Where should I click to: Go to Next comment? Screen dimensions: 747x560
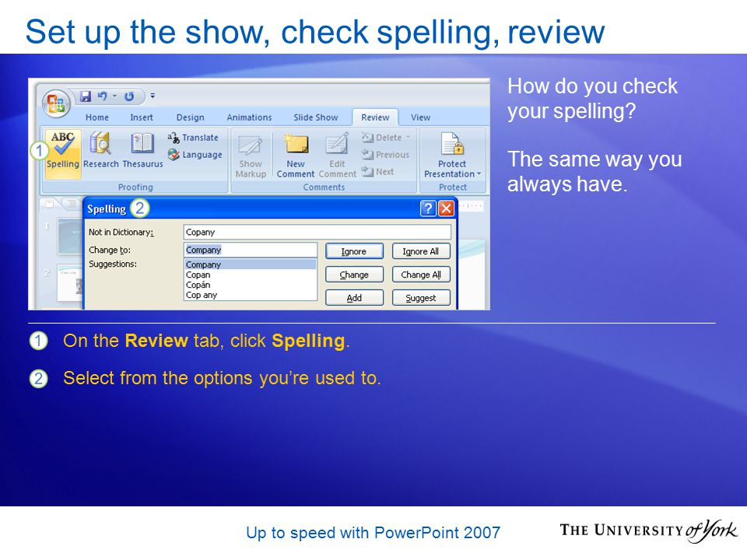pyautogui.click(x=378, y=171)
